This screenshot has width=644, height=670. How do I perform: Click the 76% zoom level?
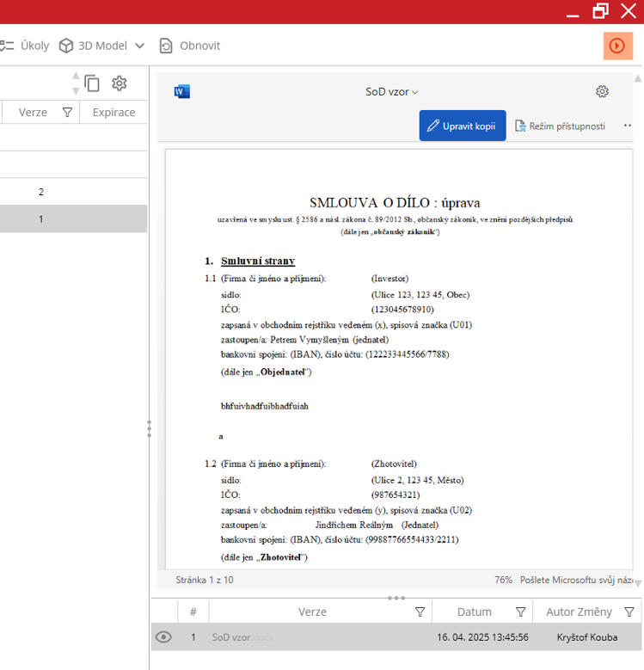pos(503,580)
